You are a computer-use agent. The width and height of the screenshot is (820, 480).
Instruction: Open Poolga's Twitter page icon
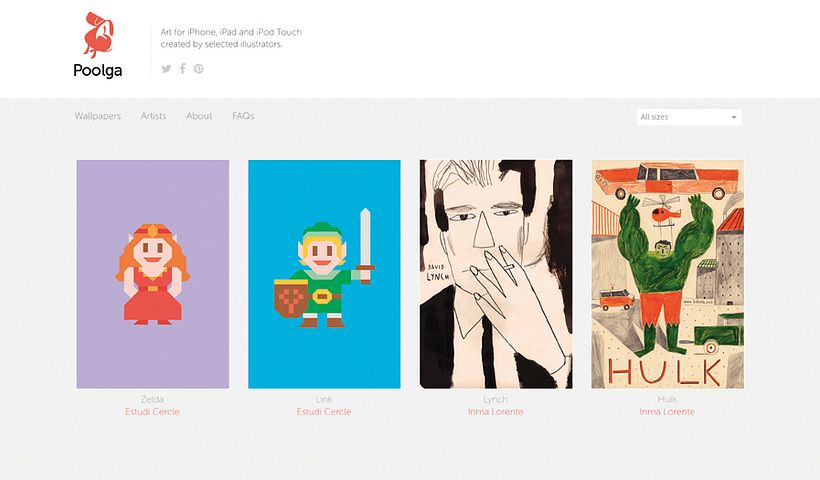[x=167, y=69]
